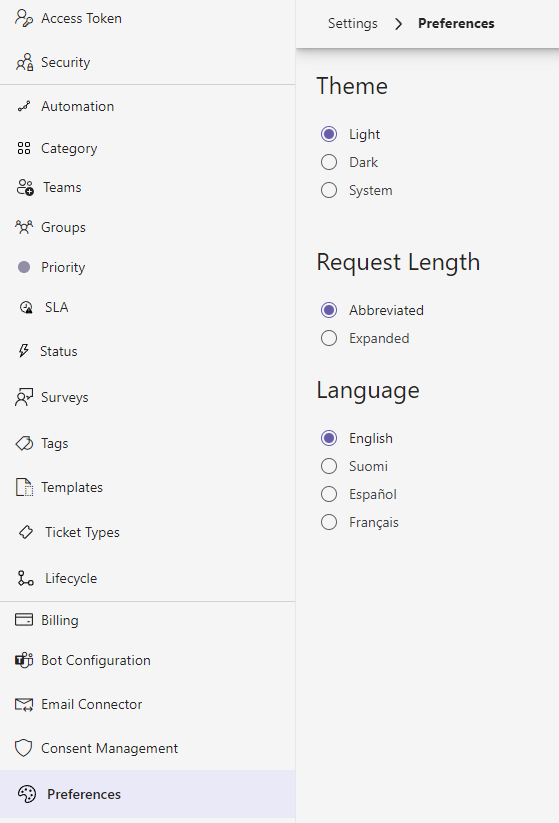Screen dimensions: 559x823
Task: Click the Category grid icon
Action: click(x=24, y=149)
